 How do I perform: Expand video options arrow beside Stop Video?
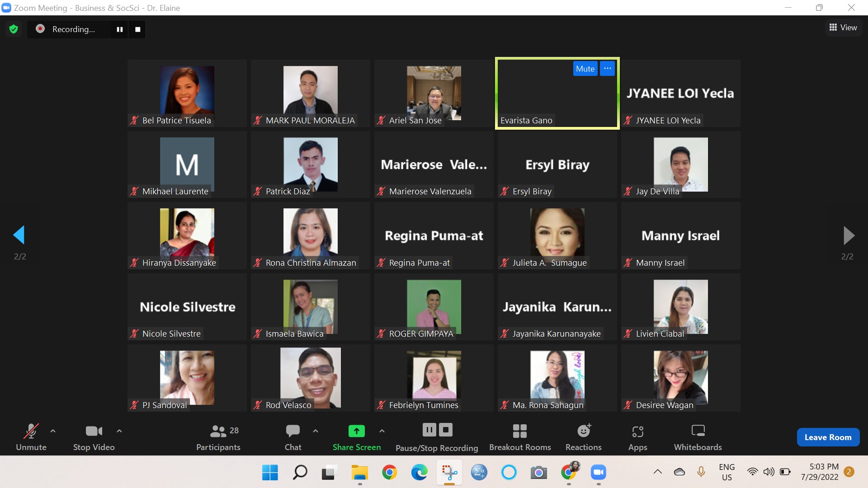pos(119,431)
